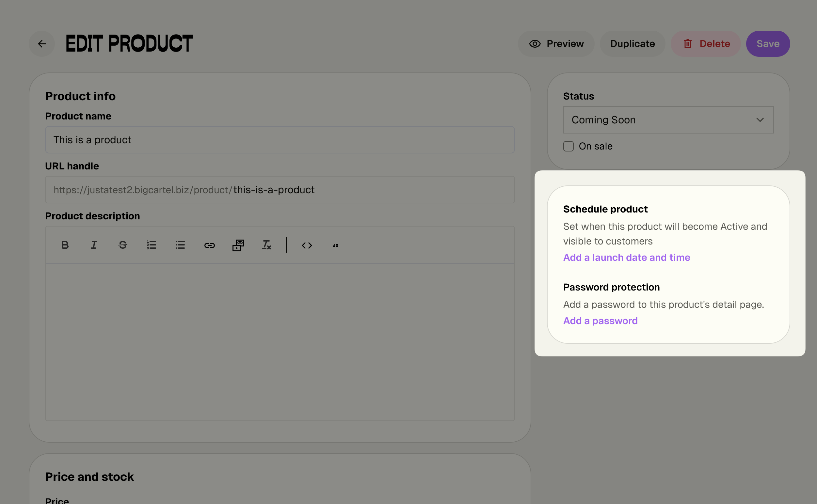This screenshot has width=817, height=504.
Task: Click the embed media icon
Action: [x=238, y=245]
